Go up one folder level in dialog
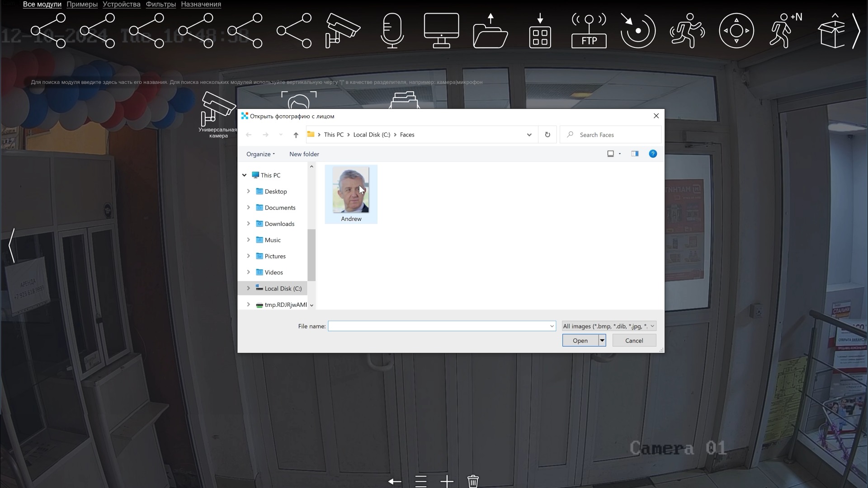 296,135
